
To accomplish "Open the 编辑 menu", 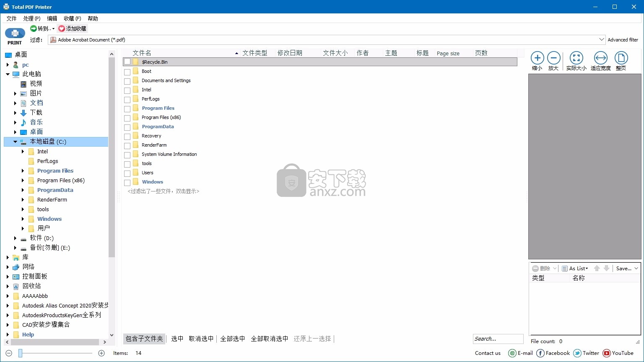I will click(52, 18).
